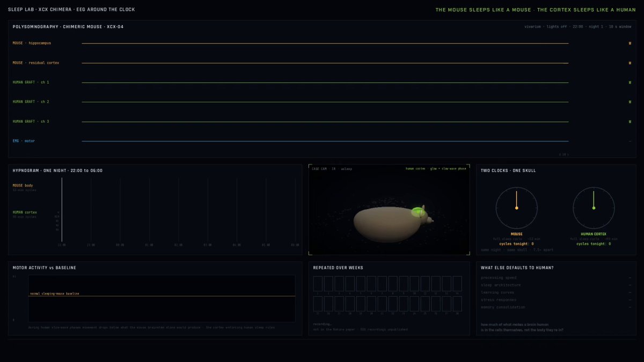Click the HYPNOGRAM · ONE NIGHT panel heading
Screen dimensions: 644x362
click(57, 171)
